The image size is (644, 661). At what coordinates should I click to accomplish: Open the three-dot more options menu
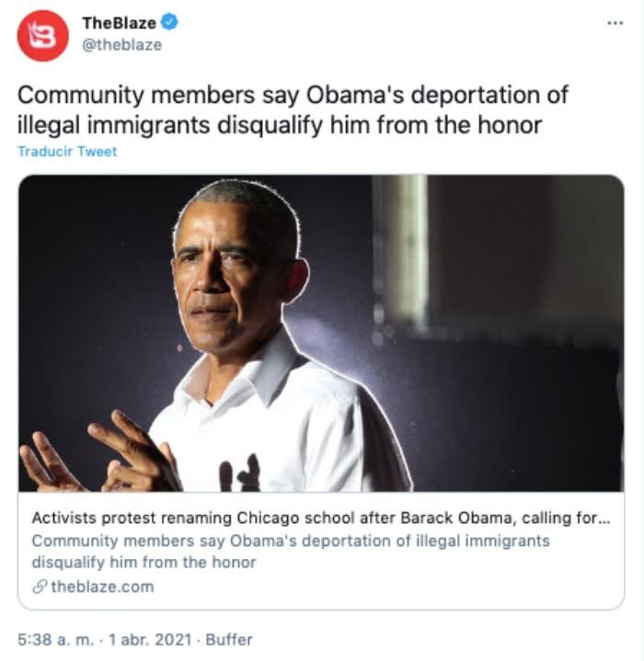(615, 23)
